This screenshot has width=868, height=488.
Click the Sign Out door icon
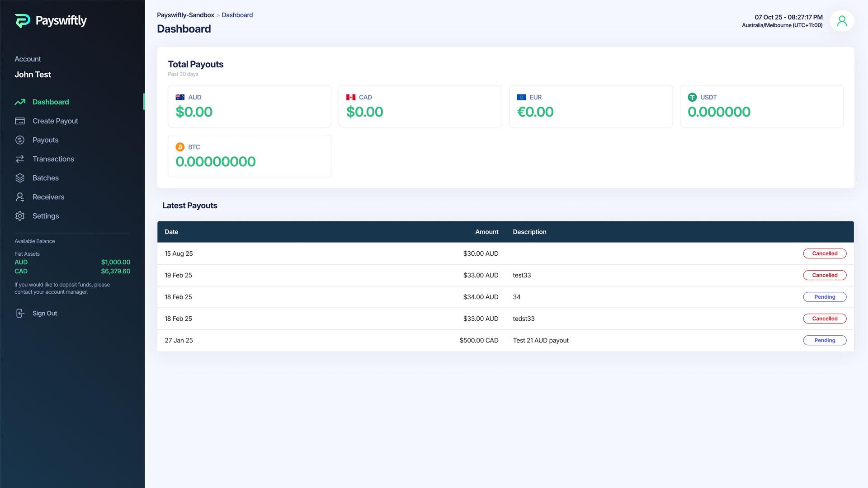[x=20, y=313]
